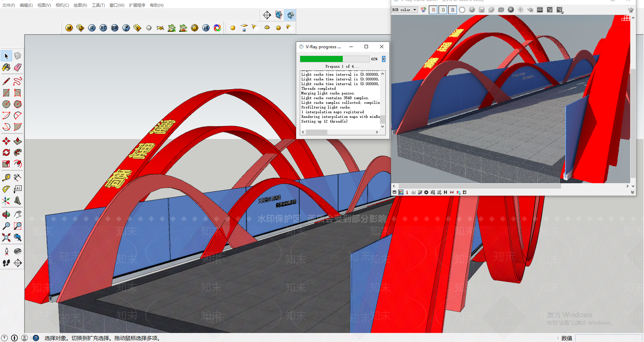Viewport: 644px width, 342px height.
Task: Toggle blue channel in frame buffer
Action: point(452,10)
